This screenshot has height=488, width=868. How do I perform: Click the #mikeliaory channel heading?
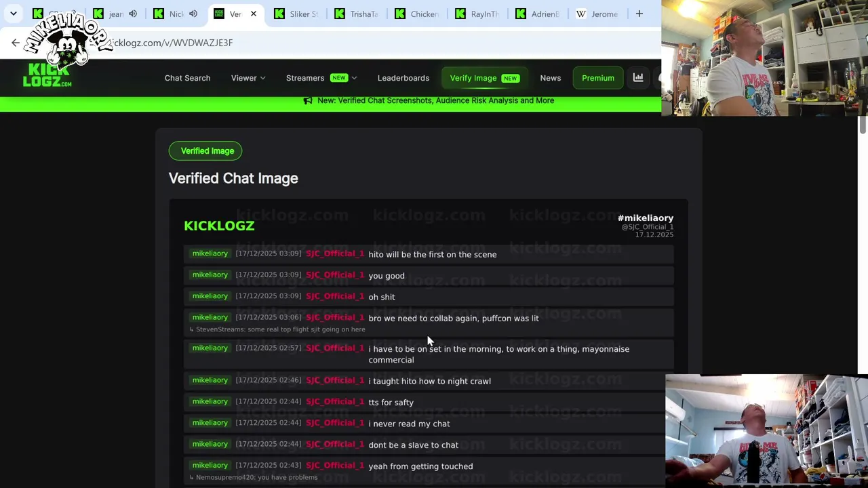(x=646, y=218)
